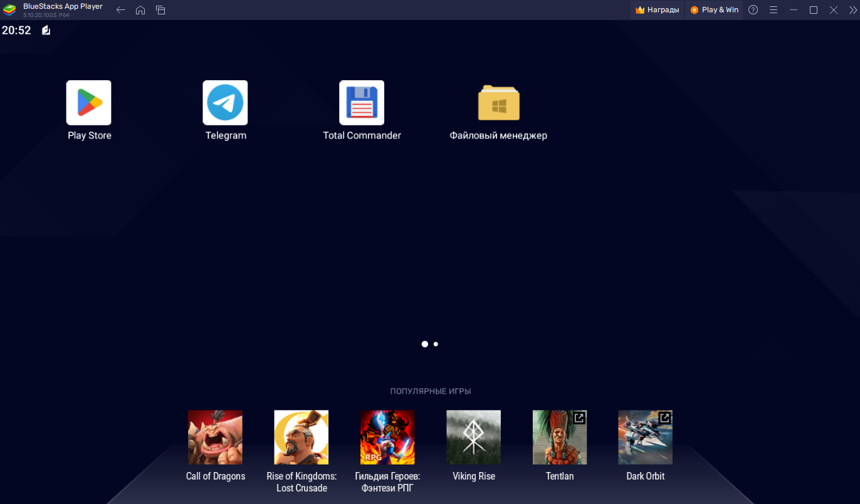Image resolution: width=860 pixels, height=504 pixels.
Task: Click the 20:52 clock
Action: (x=16, y=30)
